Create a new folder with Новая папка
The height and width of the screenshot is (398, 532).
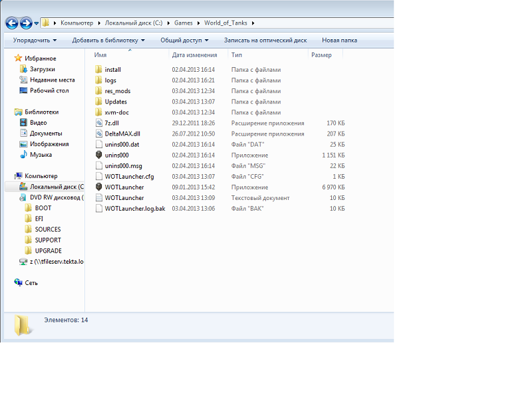339,40
